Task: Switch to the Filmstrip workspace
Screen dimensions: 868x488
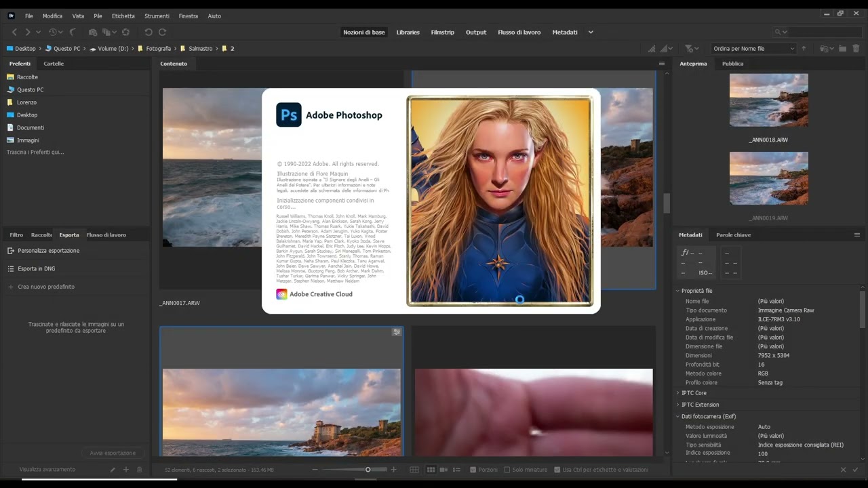Action: point(443,32)
